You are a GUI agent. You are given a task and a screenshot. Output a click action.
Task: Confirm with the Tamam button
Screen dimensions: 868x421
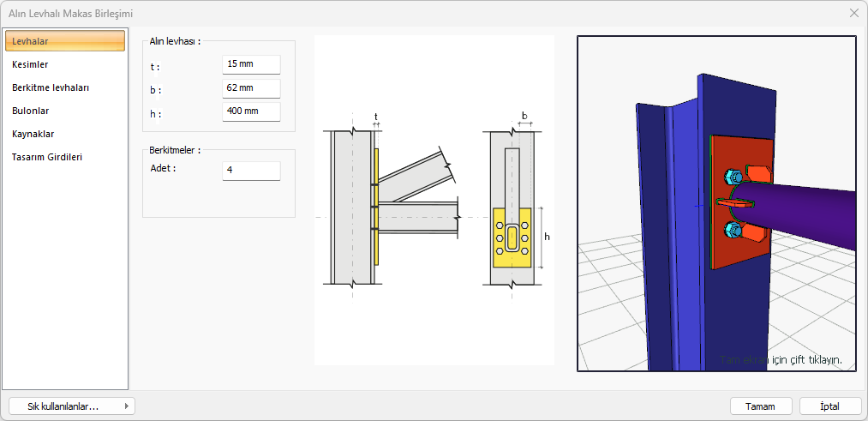coord(760,406)
